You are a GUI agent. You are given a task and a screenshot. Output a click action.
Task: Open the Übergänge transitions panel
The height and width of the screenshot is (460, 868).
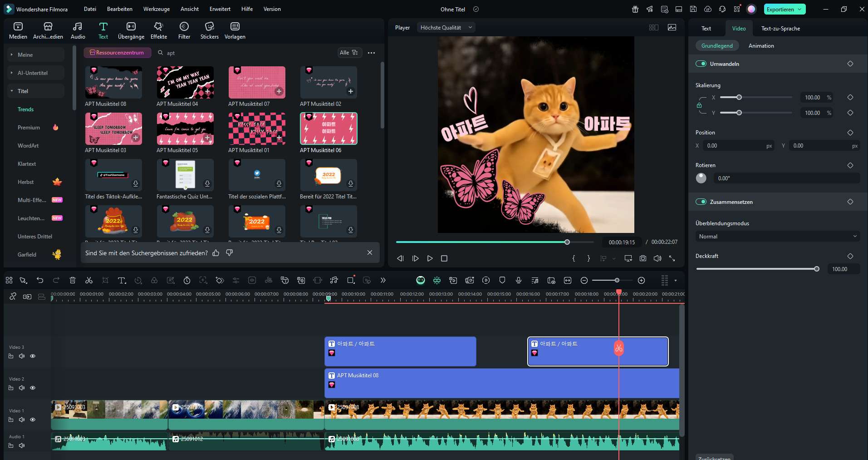[131, 30]
